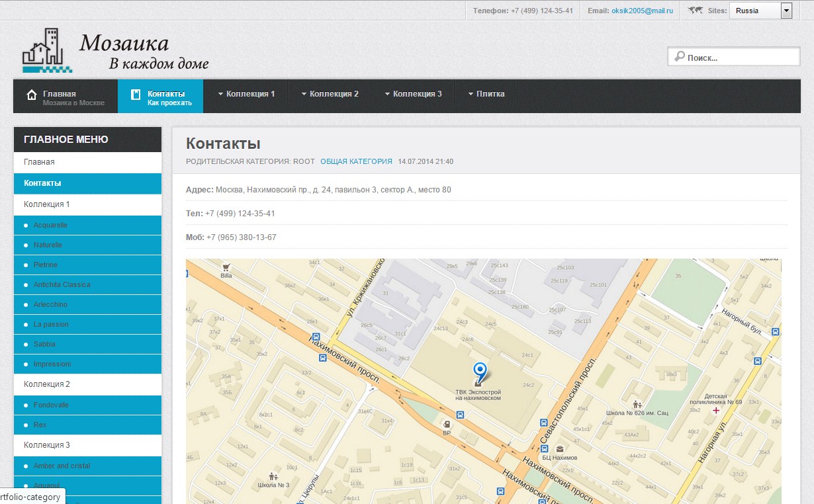Select Главная in the sidebar menu
Screen dimensions: 814x504
coord(39,162)
